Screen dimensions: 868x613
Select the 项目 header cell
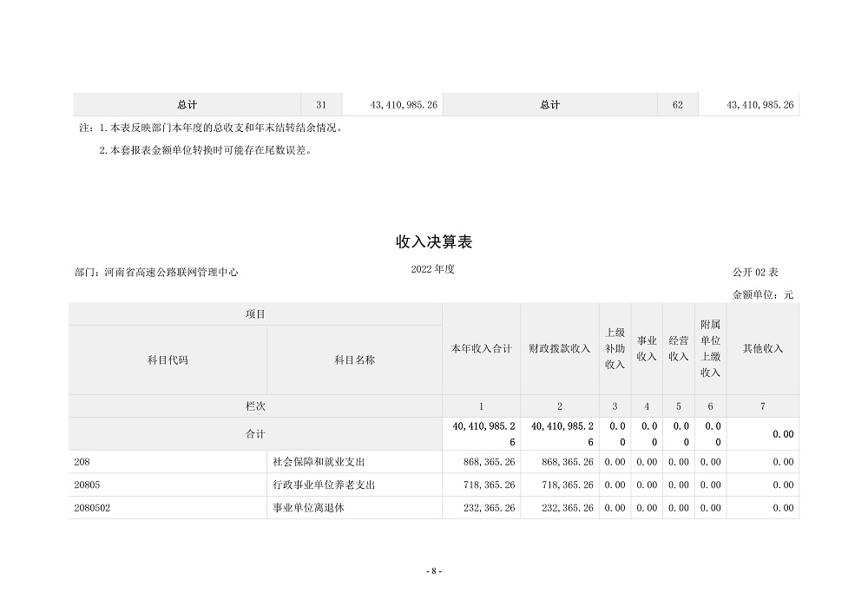[255, 314]
